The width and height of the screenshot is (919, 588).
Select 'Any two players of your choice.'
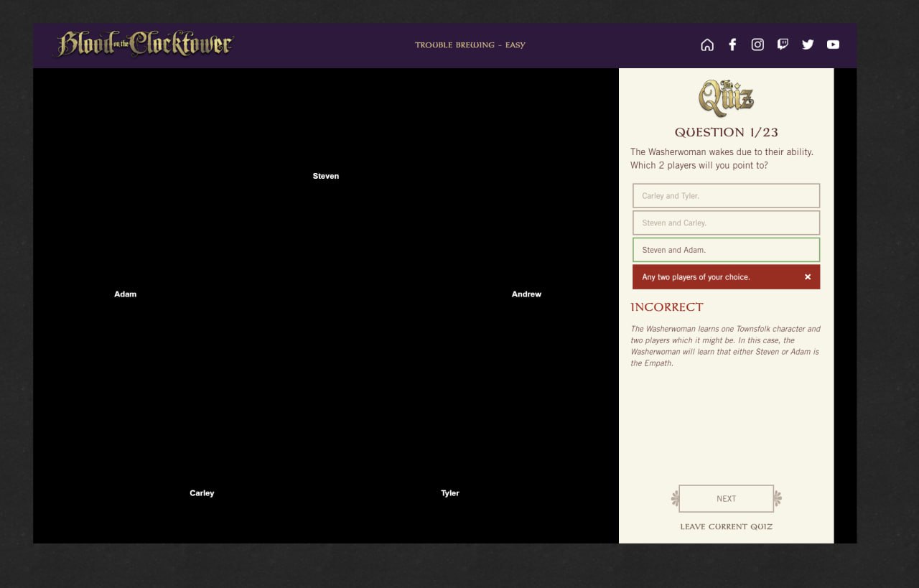[x=711, y=277]
